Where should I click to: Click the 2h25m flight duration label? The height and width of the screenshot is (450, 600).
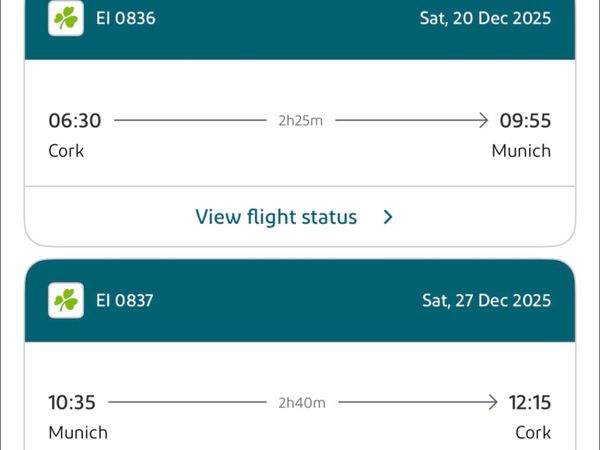click(300, 121)
